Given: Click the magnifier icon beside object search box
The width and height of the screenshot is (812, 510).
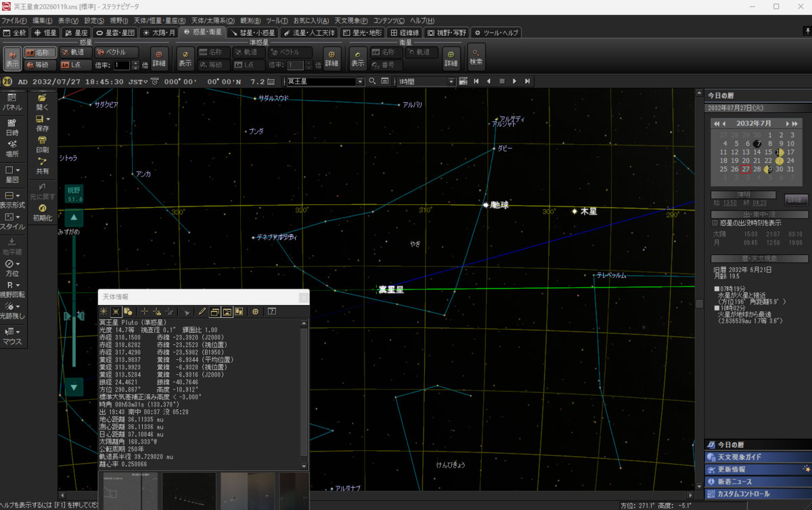Looking at the screenshot, I should point(372,81).
